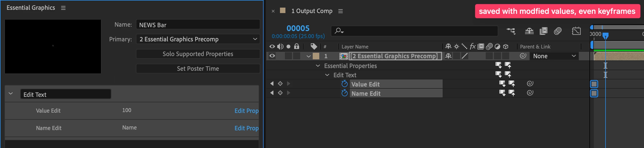This screenshot has width=644, height=148.
Task: Open layer 1 Parent dropdown showing None
Action: click(x=554, y=56)
